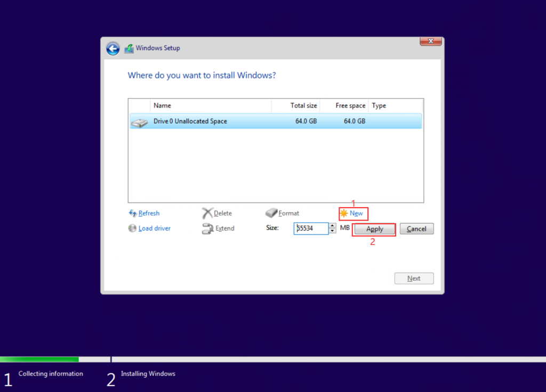The width and height of the screenshot is (546, 392).
Task: Sort by the Name column header
Action: (211, 105)
